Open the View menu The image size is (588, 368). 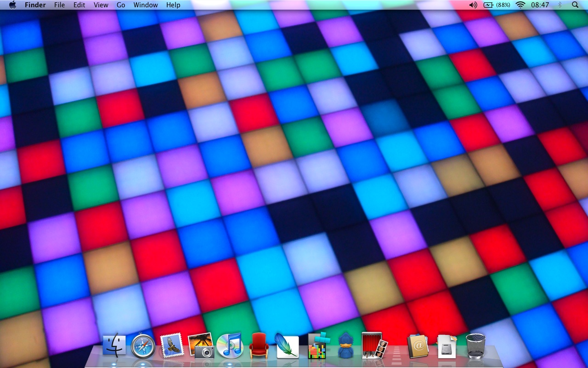click(101, 5)
